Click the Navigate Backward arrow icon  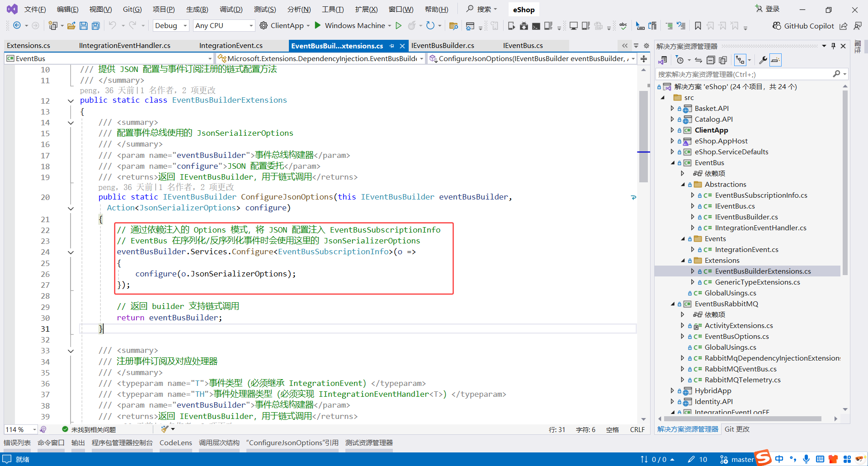[x=17, y=26]
